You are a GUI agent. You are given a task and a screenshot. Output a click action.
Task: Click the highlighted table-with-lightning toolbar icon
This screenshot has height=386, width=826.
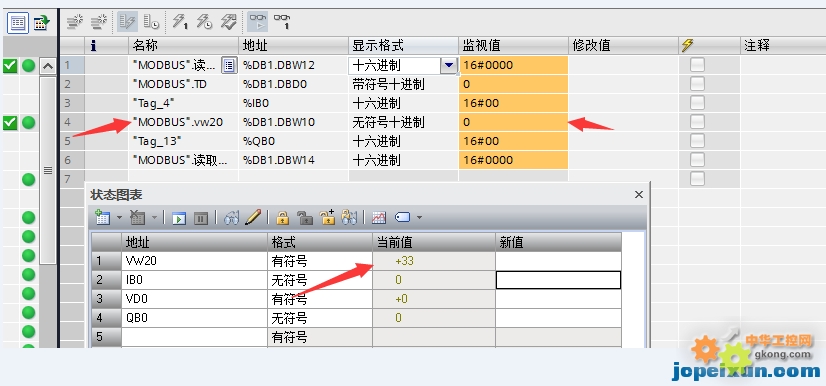tap(127, 22)
